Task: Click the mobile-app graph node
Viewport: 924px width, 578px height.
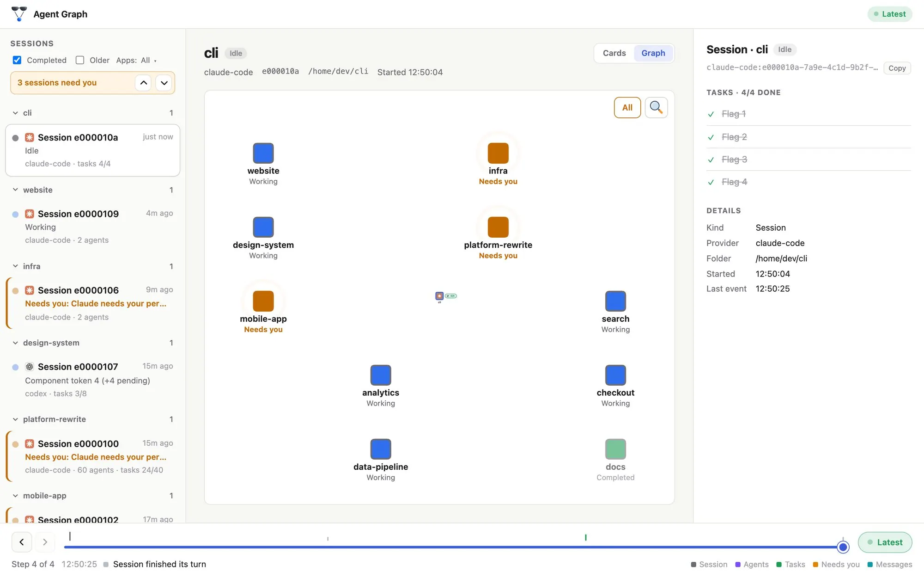Action: [x=263, y=301]
